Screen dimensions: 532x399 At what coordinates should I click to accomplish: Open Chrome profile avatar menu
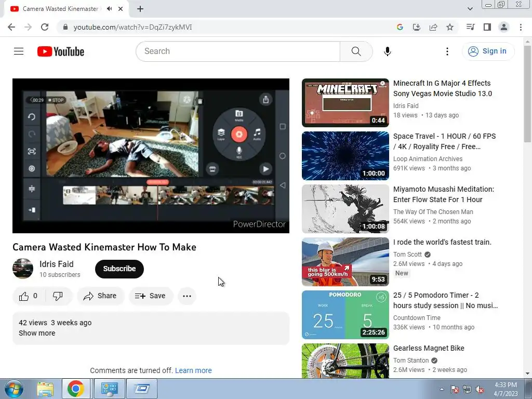pos(504,27)
